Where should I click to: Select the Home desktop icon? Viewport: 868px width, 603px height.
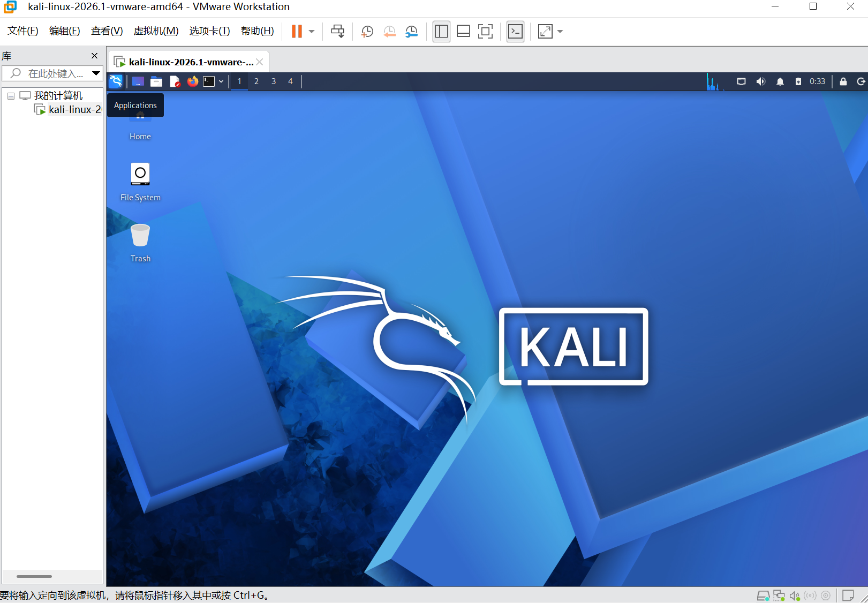click(140, 129)
